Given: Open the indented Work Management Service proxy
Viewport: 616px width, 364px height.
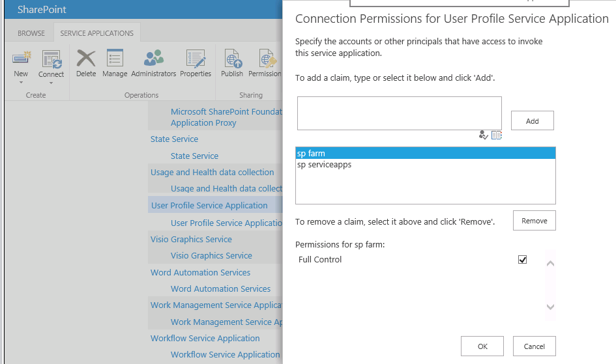Looking at the screenshot, I should click(x=226, y=322).
